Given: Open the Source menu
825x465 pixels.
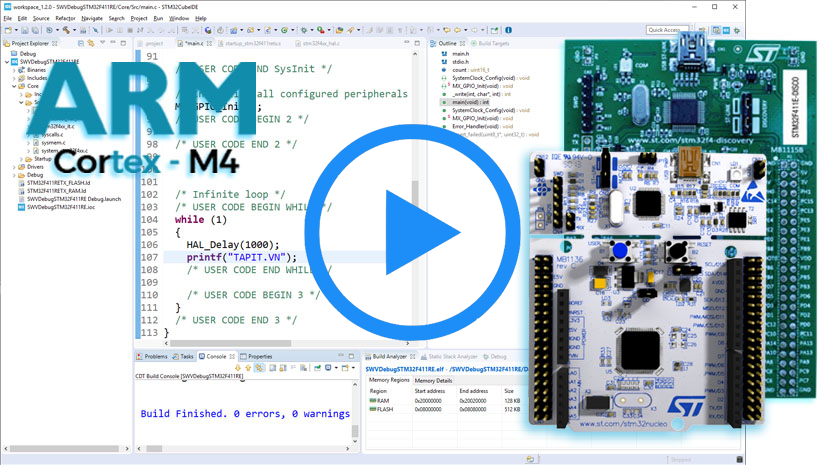Looking at the screenshot, I should pyautogui.click(x=41, y=18).
